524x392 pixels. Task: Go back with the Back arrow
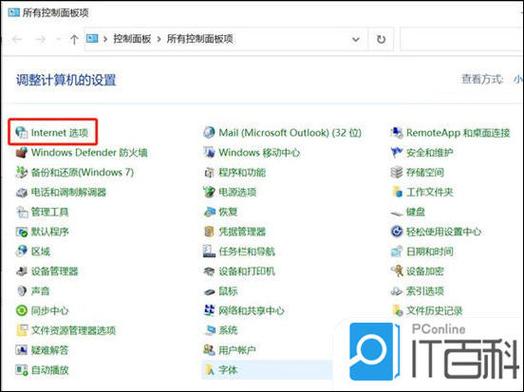tap(17, 39)
